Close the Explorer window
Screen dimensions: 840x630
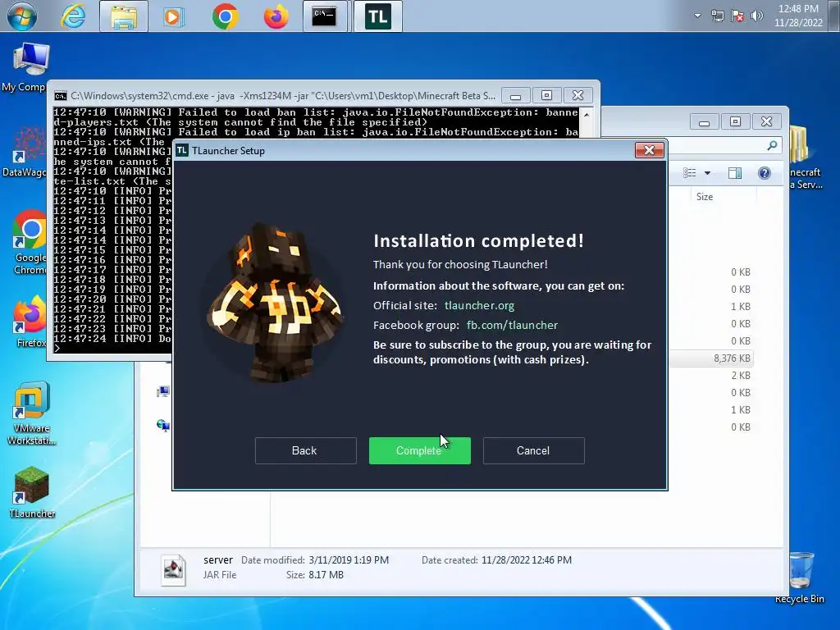(767, 122)
